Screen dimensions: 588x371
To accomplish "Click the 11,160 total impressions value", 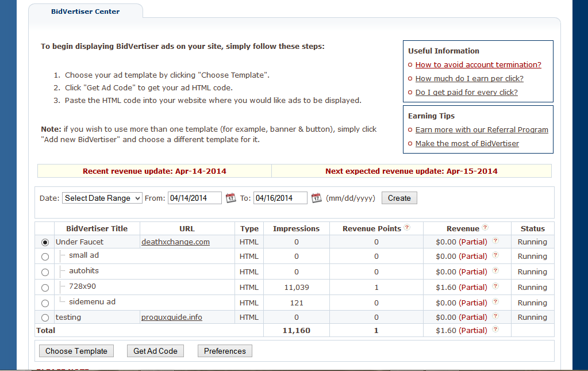I will click(296, 331).
